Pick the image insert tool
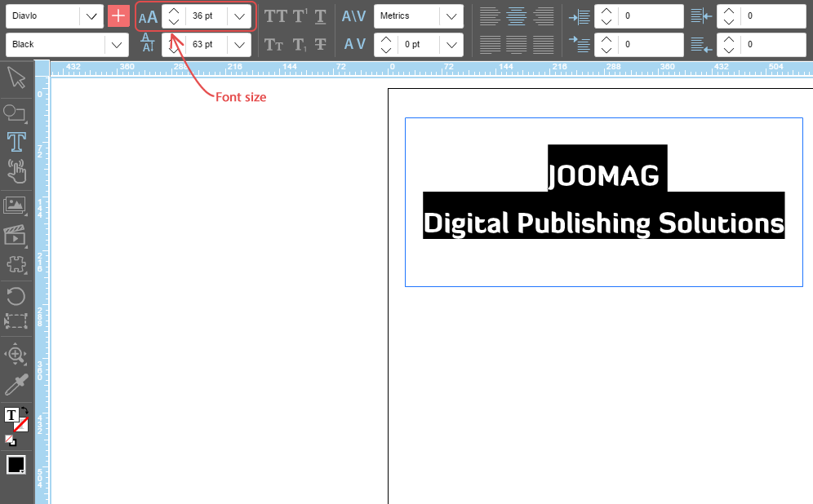The height and width of the screenshot is (504, 813). pos(16,206)
